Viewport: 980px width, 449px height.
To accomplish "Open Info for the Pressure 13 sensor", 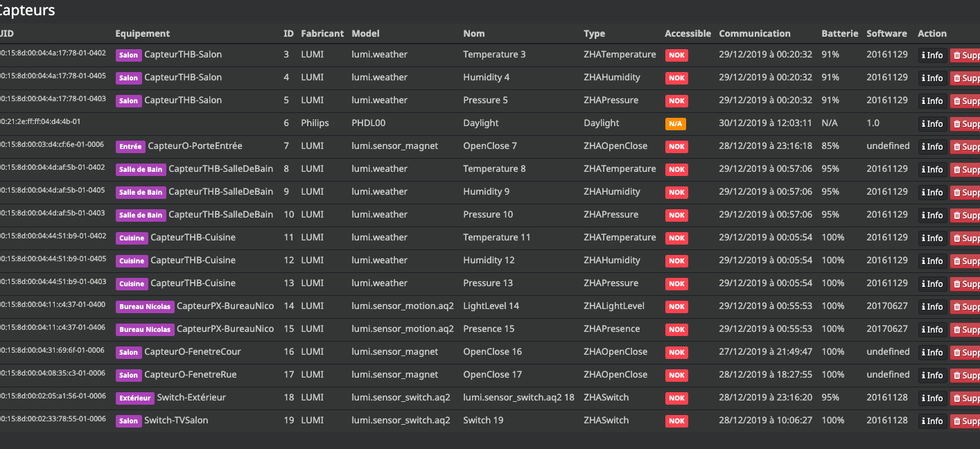I will click(933, 284).
